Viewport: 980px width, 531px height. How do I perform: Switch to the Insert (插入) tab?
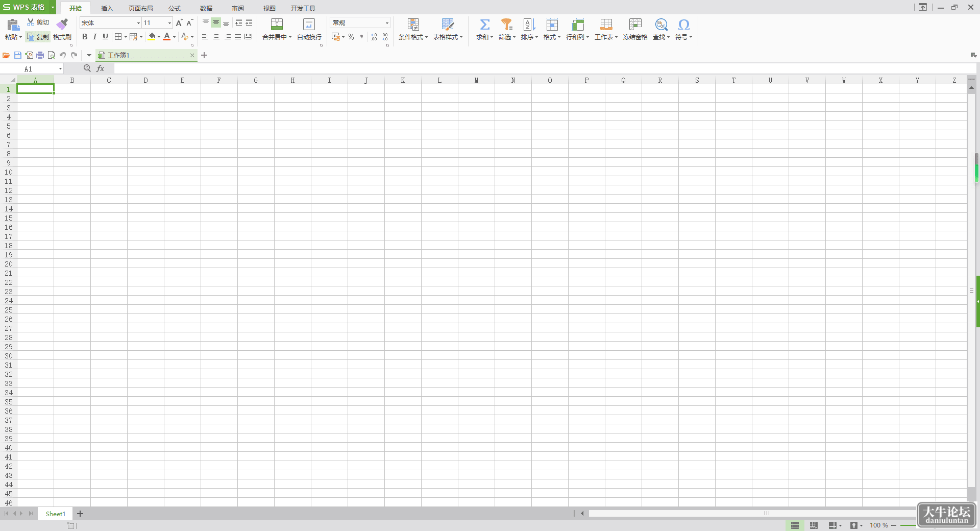pyautogui.click(x=107, y=8)
